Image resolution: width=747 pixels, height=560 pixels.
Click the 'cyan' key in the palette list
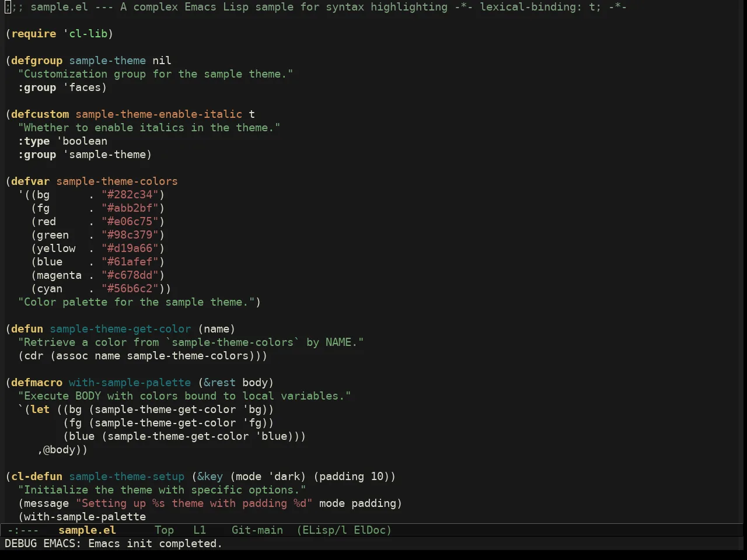(x=50, y=288)
